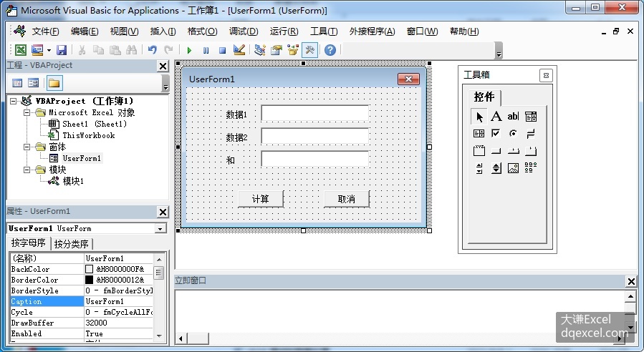The image size is (644, 352).
Task: Open Find with the binoculars icon
Action: pos(131,50)
